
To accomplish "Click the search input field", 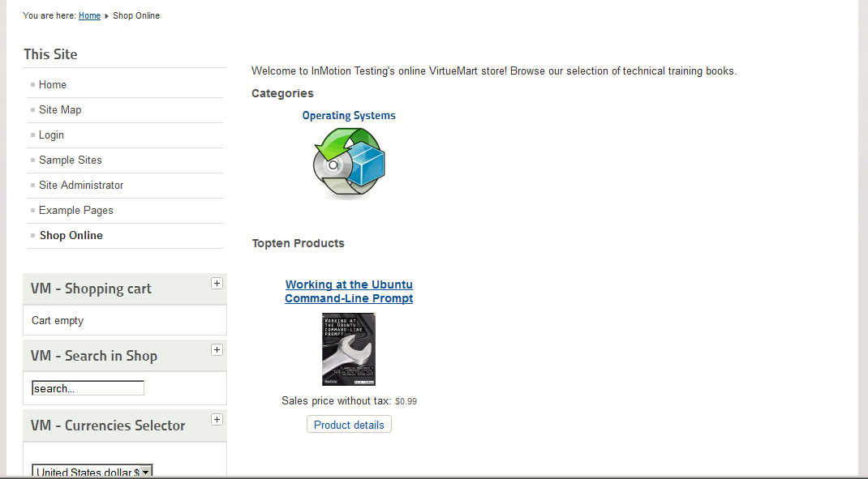I will pos(88,388).
